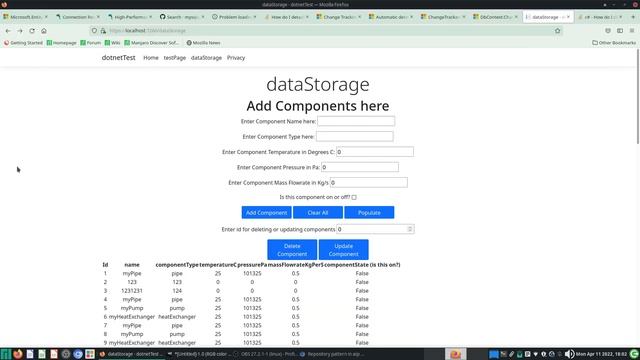Switch to the Problem loading tab

[x=234, y=17]
